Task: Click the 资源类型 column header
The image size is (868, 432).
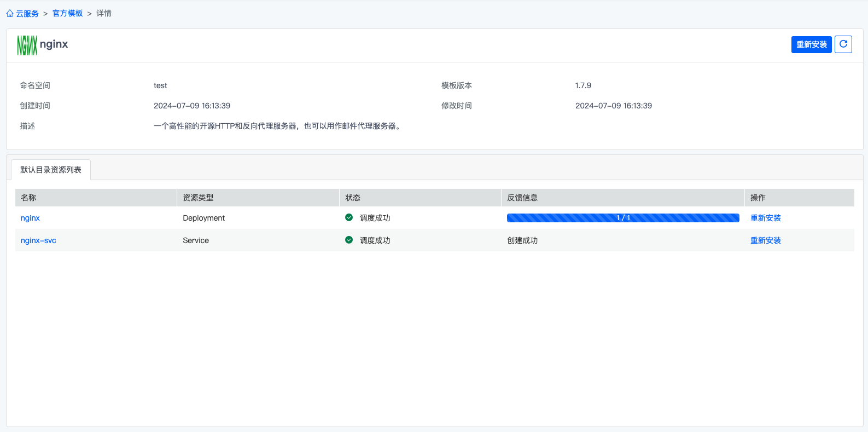Action: click(258, 198)
